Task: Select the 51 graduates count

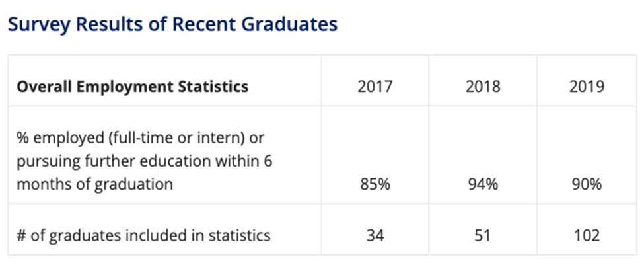Action: pyautogui.click(x=482, y=235)
